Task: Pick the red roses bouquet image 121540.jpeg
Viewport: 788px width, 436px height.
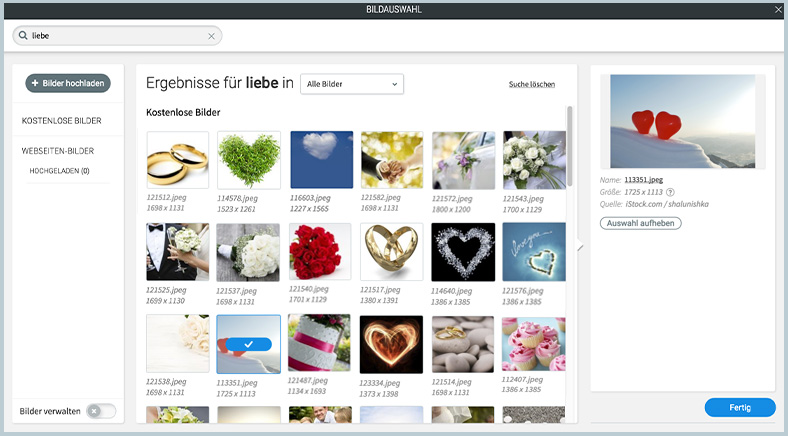Action: point(319,252)
